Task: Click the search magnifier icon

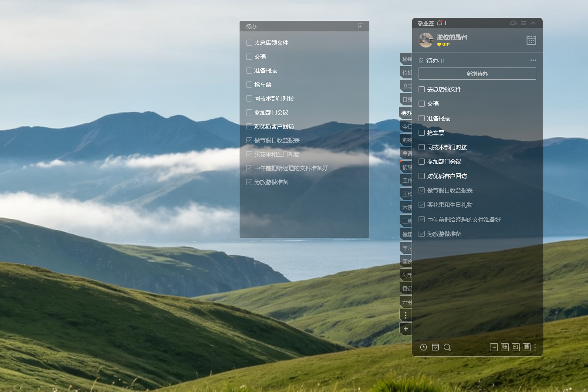Action: tap(447, 347)
